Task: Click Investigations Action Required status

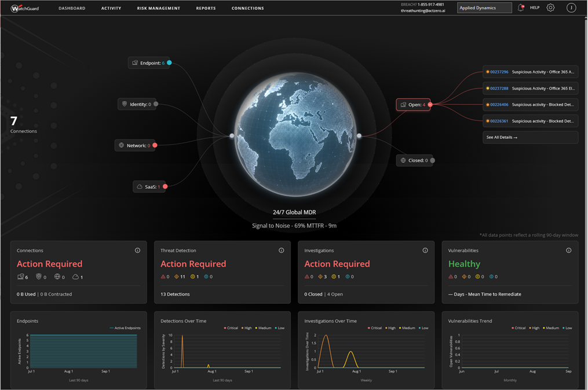Action: [x=337, y=264]
